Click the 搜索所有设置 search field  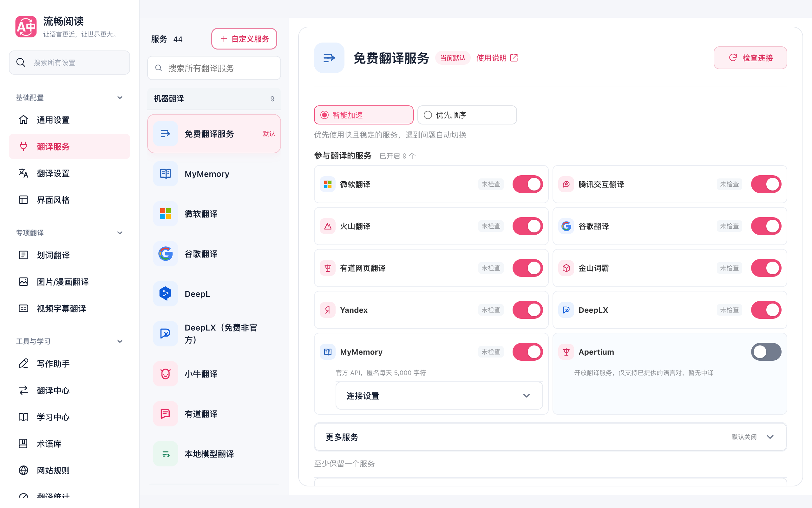coord(69,63)
